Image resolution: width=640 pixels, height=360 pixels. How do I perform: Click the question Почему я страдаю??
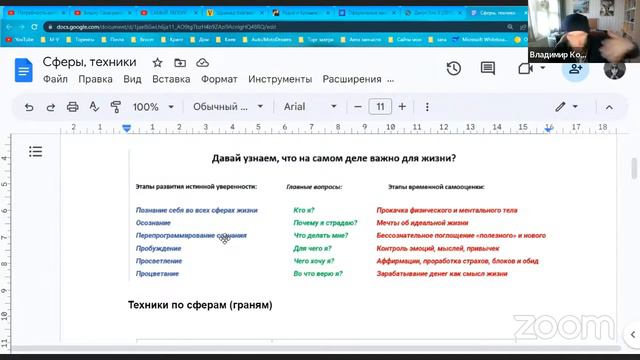pyautogui.click(x=325, y=223)
